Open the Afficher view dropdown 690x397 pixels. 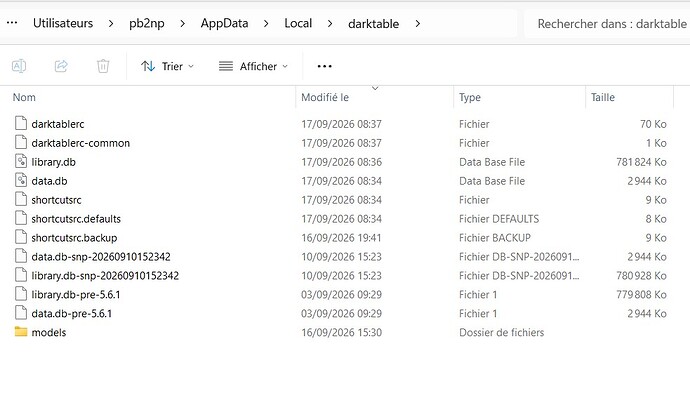(x=253, y=66)
